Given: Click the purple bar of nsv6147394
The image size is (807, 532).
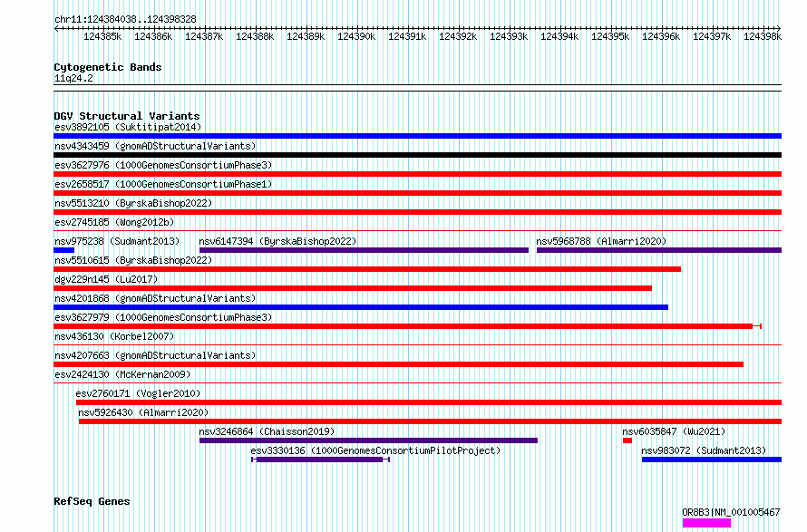Looking at the screenshot, I should [x=364, y=250].
